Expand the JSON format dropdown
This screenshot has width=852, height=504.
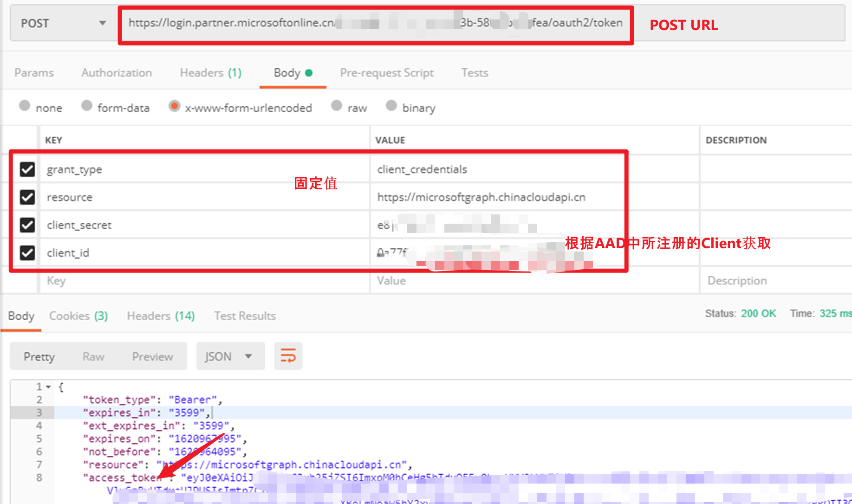pyautogui.click(x=230, y=356)
